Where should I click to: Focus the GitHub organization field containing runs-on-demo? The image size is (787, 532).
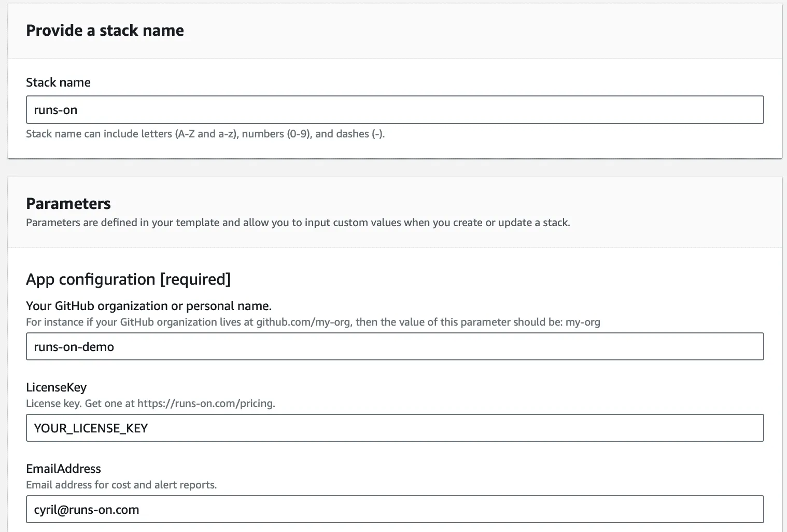tap(395, 346)
